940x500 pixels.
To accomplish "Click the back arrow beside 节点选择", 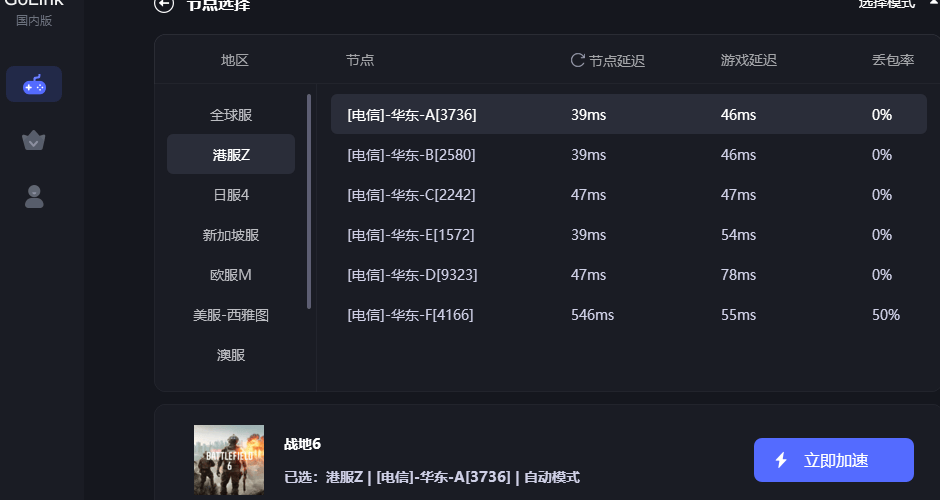I will point(164,5).
